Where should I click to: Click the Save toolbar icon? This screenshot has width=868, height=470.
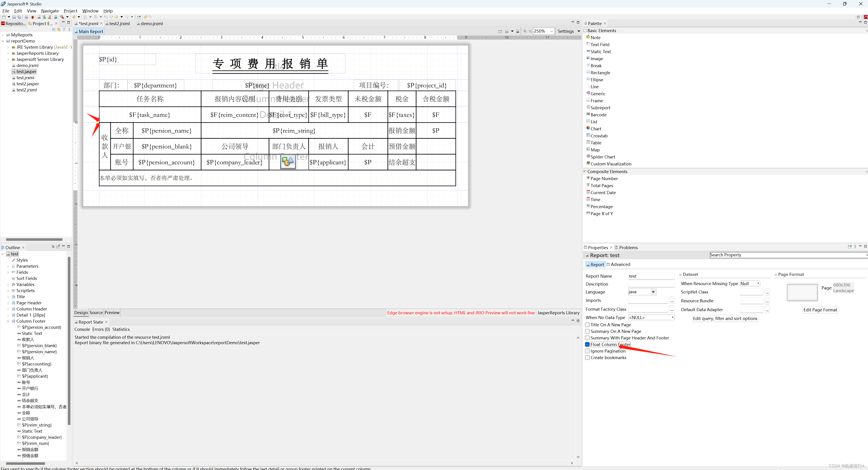pyautogui.click(x=14, y=17)
